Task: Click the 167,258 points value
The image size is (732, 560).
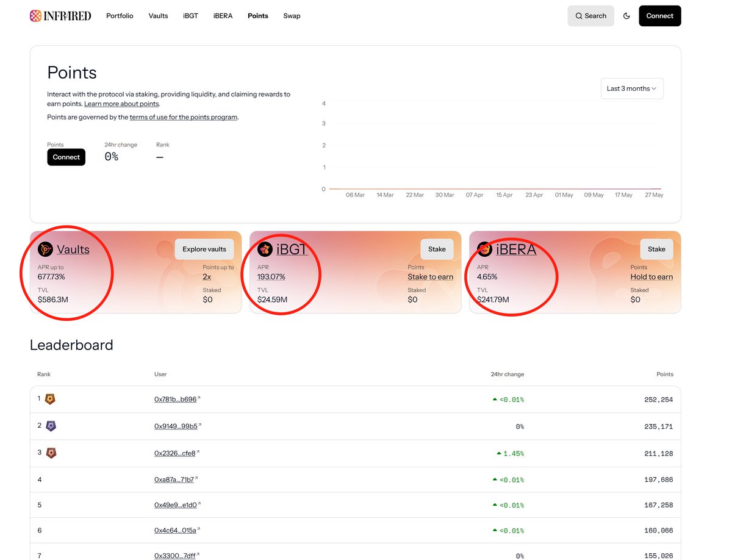Action: click(658, 505)
